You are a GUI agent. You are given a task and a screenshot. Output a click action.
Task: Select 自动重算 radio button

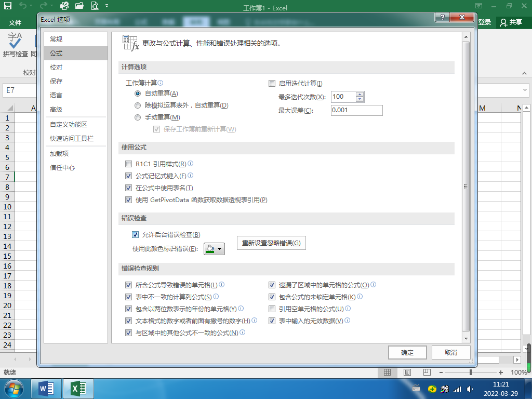pos(137,94)
